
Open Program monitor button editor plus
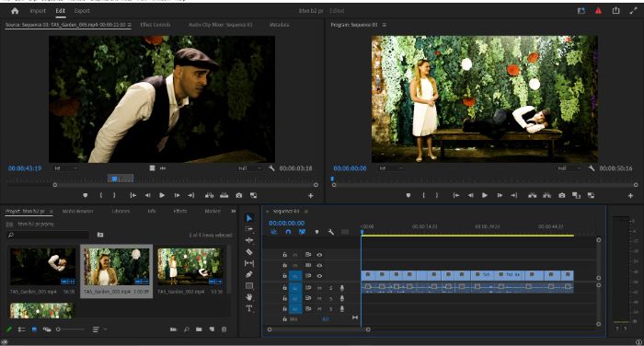[630, 196]
